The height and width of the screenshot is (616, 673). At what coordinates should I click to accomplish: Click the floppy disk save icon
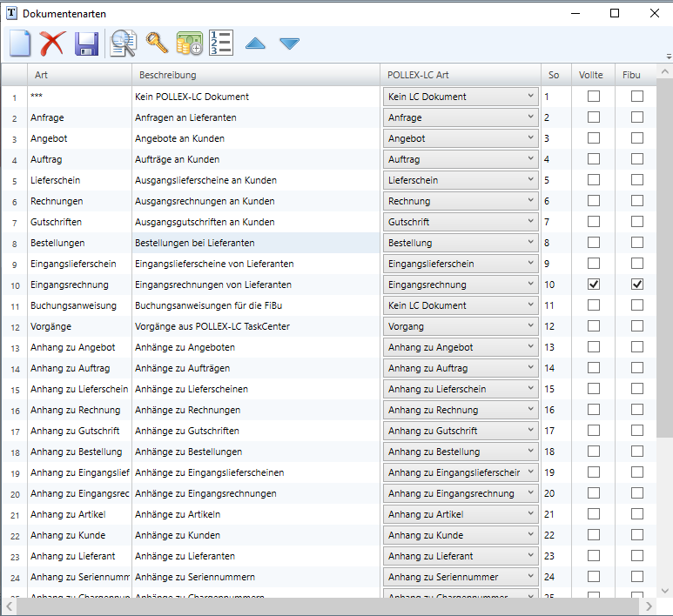(x=86, y=43)
